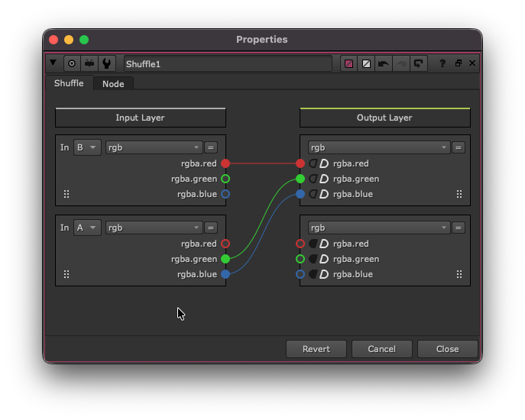Click the revert-to-saved icon in toolbar
Screen dimensions: 525x420
point(419,63)
